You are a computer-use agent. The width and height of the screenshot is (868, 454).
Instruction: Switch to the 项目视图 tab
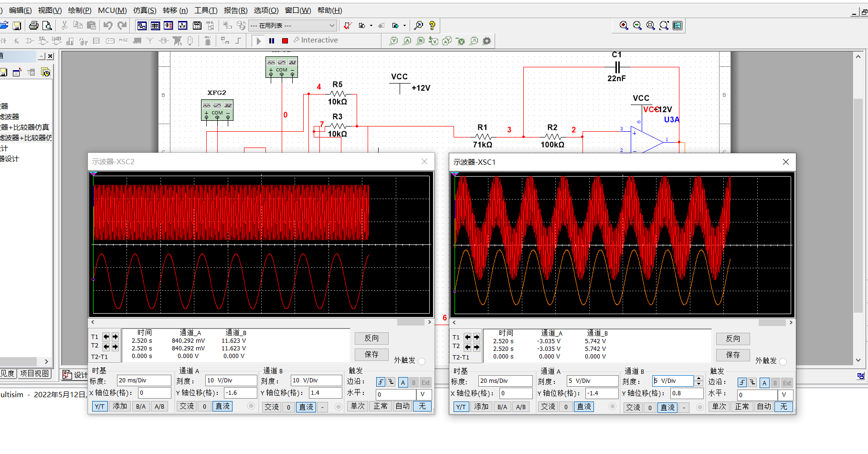pos(34,373)
